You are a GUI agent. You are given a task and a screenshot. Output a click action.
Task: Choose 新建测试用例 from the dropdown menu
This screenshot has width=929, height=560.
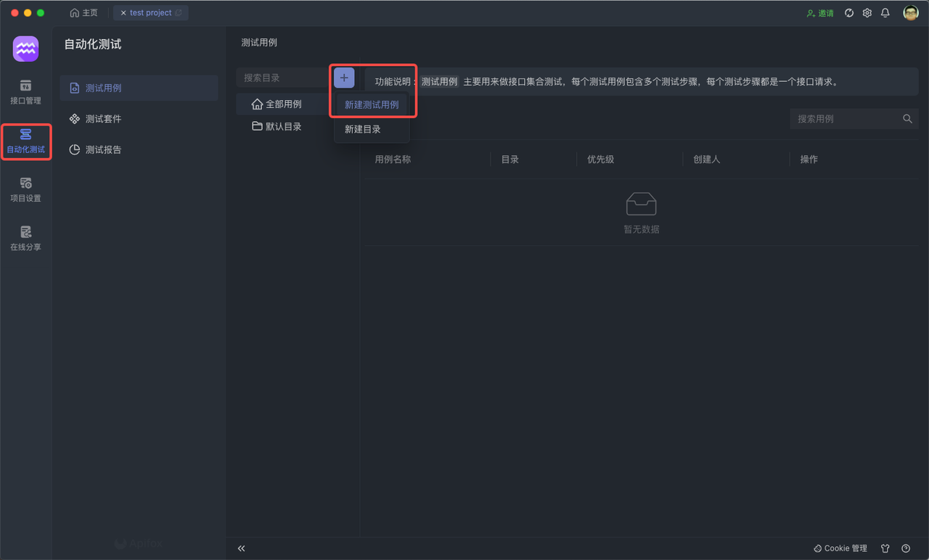(x=372, y=104)
